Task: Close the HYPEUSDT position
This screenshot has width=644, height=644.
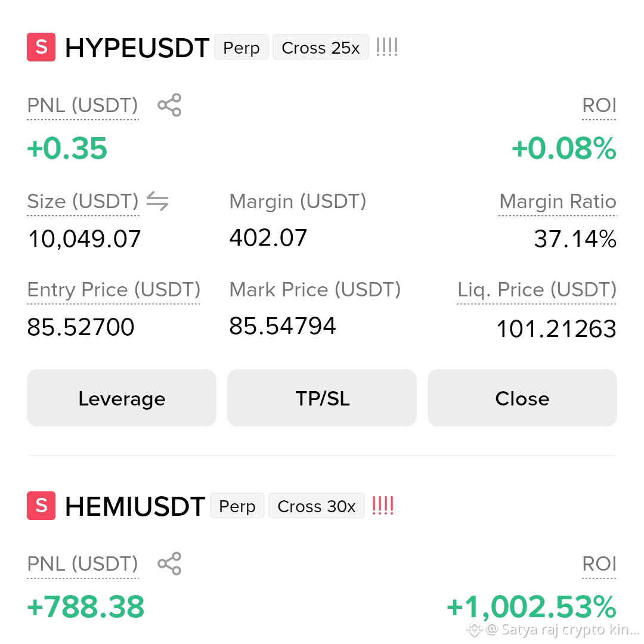Action: 522,398
